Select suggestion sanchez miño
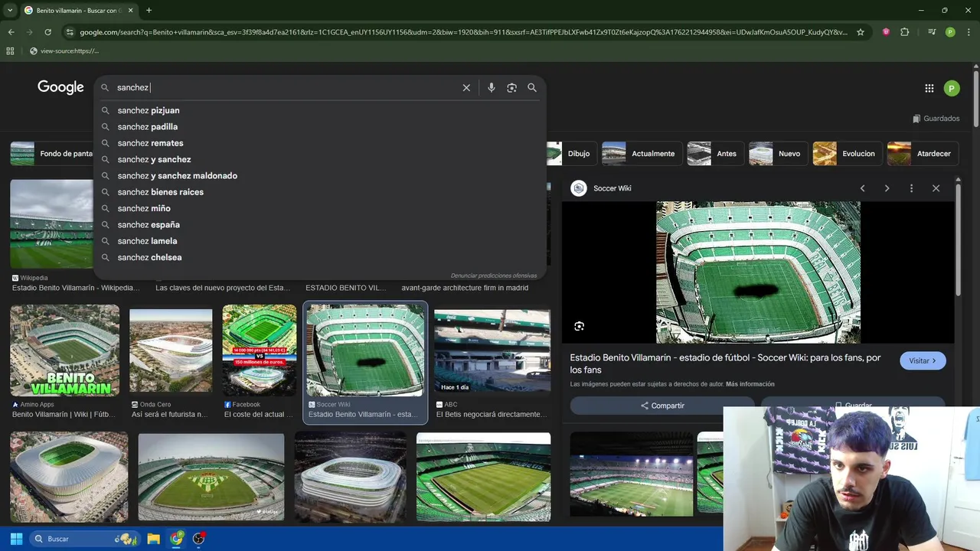The height and width of the screenshot is (551, 980). (320, 208)
